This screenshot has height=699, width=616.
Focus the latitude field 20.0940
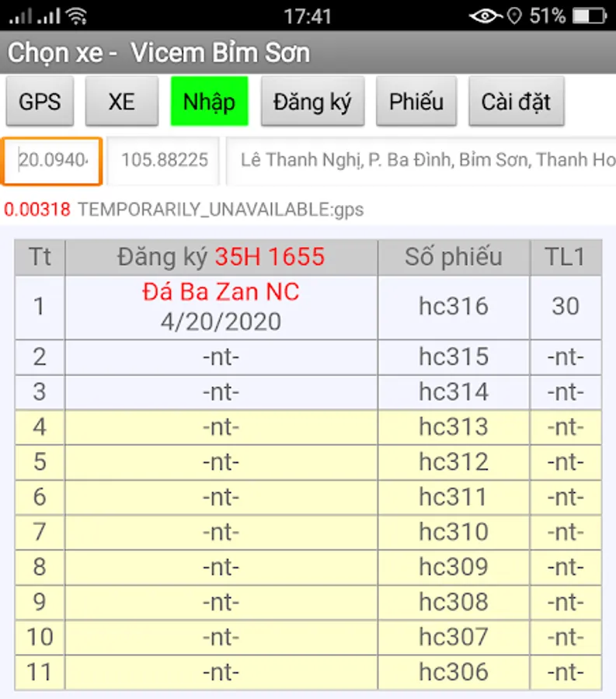click(x=52, y=161)
